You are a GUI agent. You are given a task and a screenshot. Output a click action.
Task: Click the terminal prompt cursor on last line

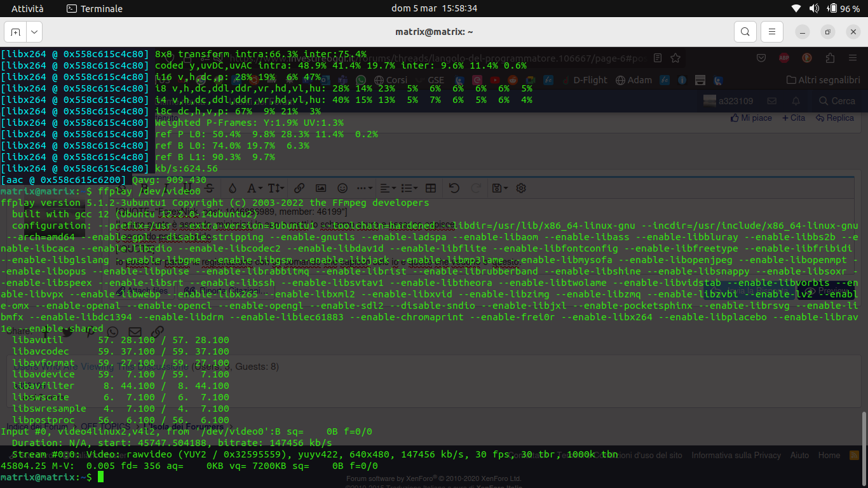100,477
